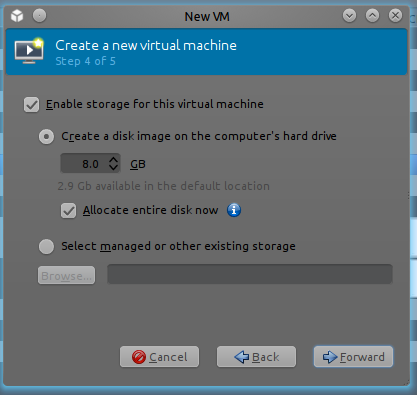Click the 8.0 disk size field

pyautogui.click(x=90, y=164)
